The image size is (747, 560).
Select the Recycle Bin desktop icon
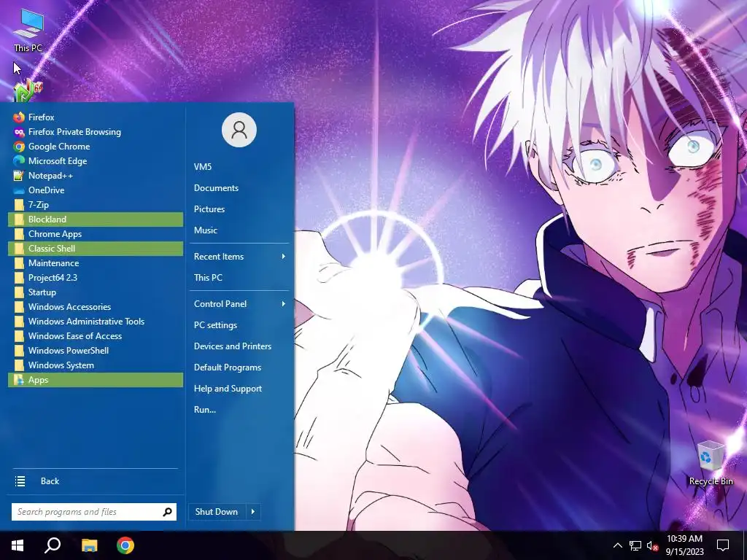tap(711, 463)
